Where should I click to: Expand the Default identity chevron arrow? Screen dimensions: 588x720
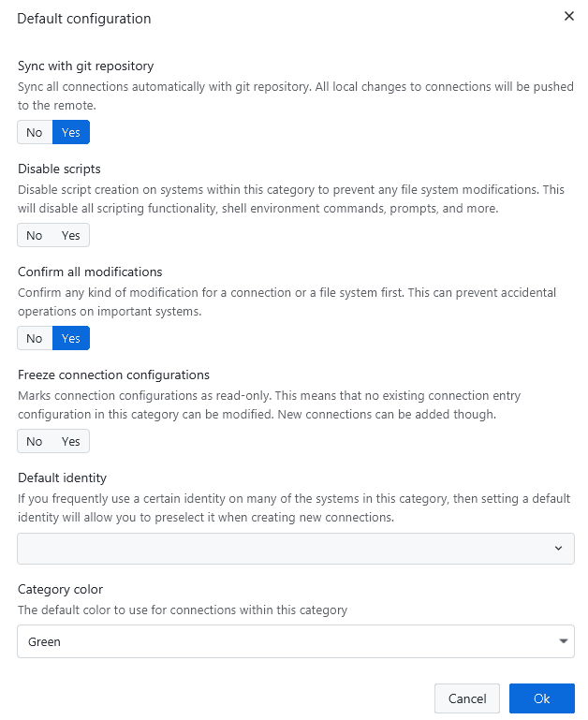coord(558,549)
